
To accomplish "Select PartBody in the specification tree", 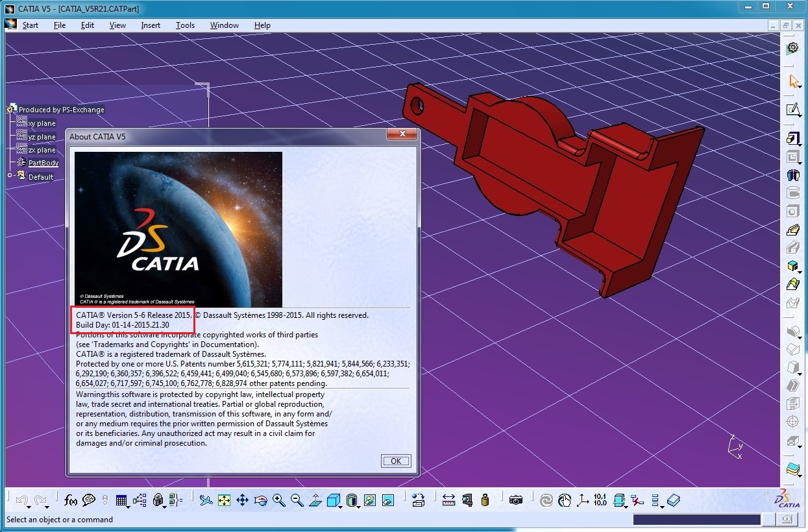I will [43, 163].
